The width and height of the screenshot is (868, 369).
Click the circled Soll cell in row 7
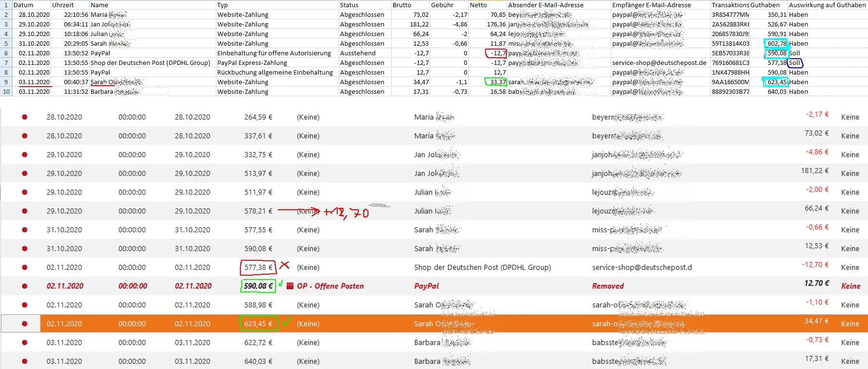(795, 63)
